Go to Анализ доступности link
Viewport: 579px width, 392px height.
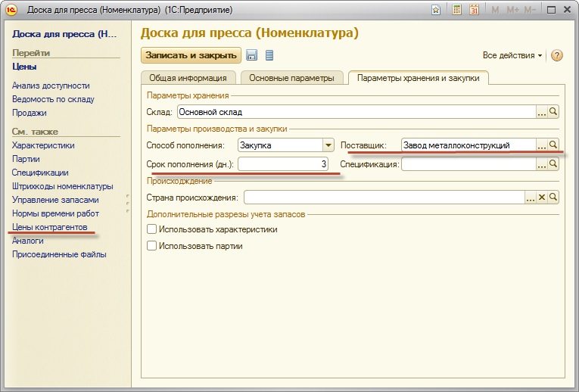point(51,86)
